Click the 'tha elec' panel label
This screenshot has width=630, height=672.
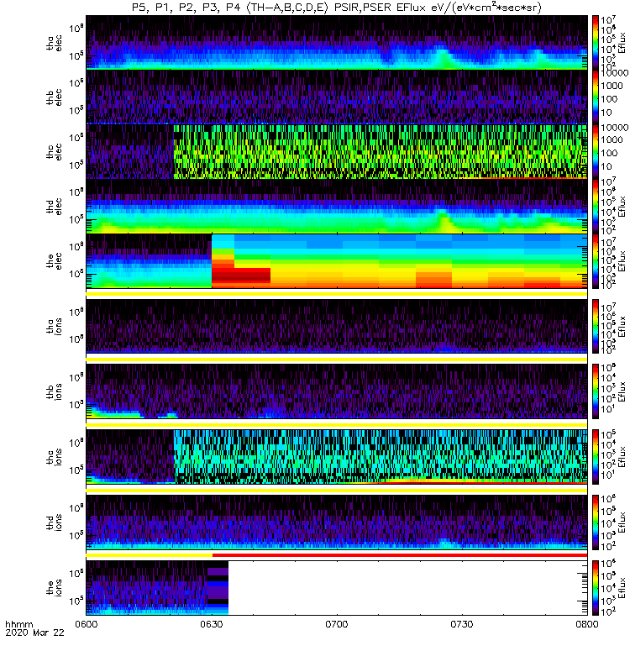tap(54, 44)
